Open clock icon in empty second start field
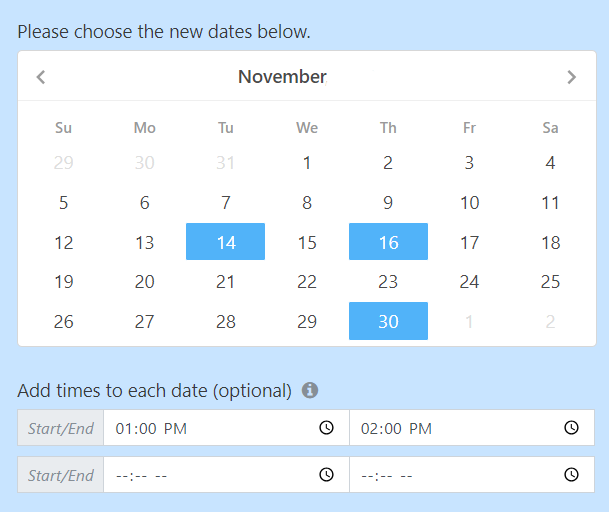The height and width of the screenshot is (512, 609). tap(326, 475)
